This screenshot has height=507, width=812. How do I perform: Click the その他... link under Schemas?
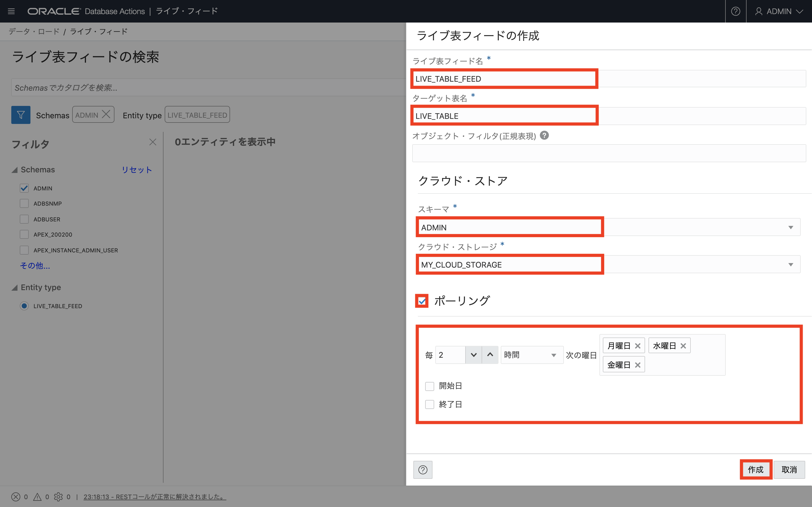point(35,266)
